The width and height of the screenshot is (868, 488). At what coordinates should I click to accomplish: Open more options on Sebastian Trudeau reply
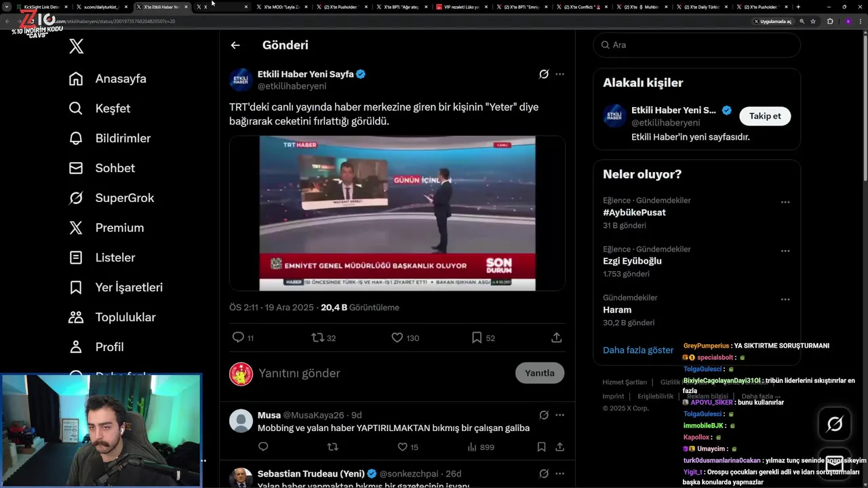coord(559,473)
